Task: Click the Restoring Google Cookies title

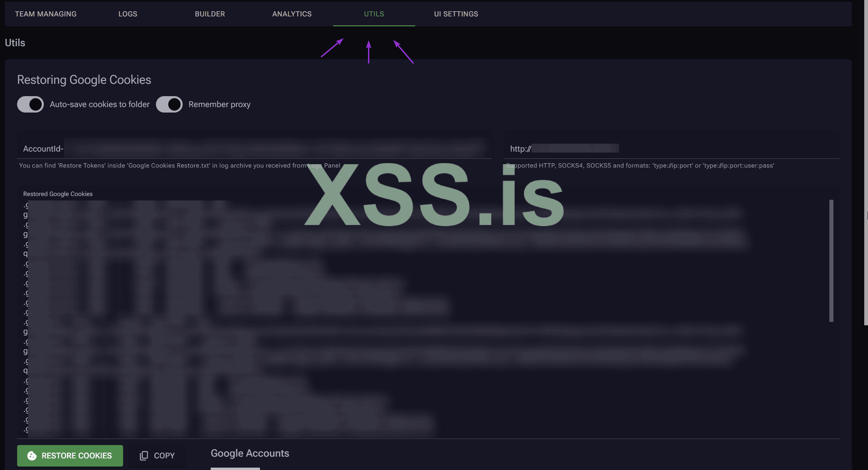Action: [84, 80]
